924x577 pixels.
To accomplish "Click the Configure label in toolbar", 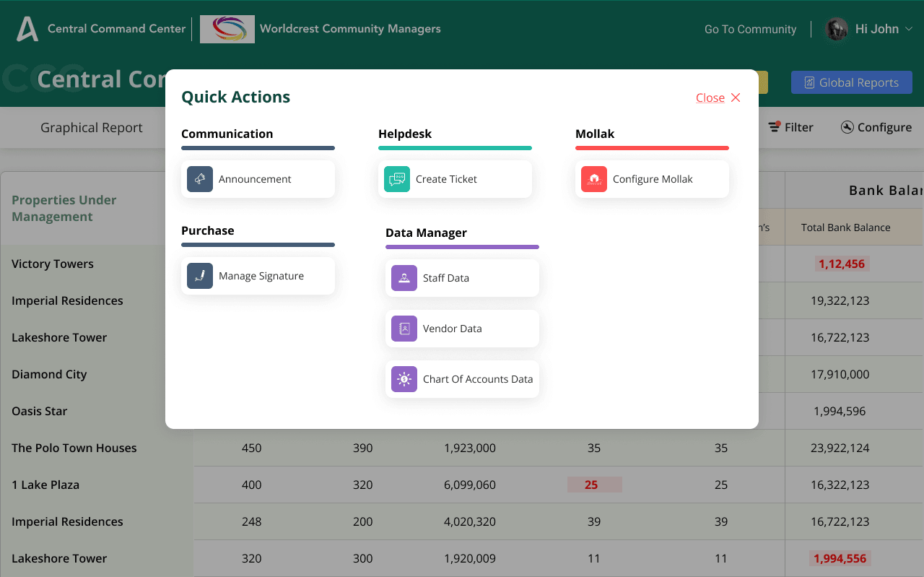I will pyautogui.click(x=885, y=127).
